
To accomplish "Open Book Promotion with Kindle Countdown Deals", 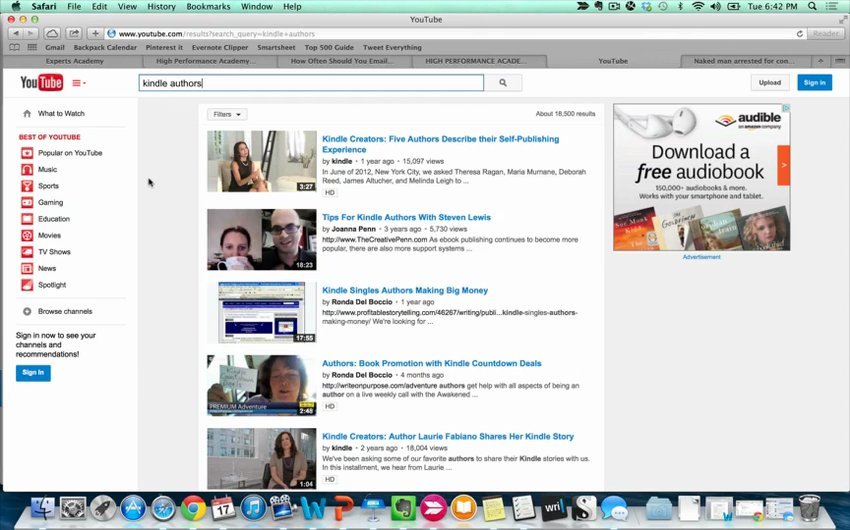I will 432,364.
